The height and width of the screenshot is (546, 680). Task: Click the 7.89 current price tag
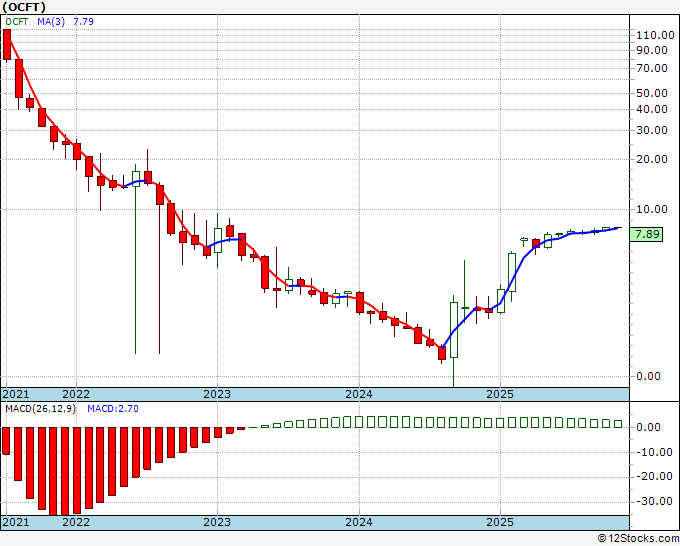[x=647, y=234]
